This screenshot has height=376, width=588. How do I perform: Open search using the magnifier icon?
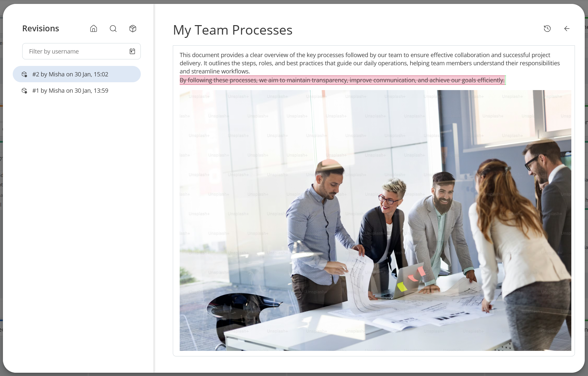click(x=113, y=29)
